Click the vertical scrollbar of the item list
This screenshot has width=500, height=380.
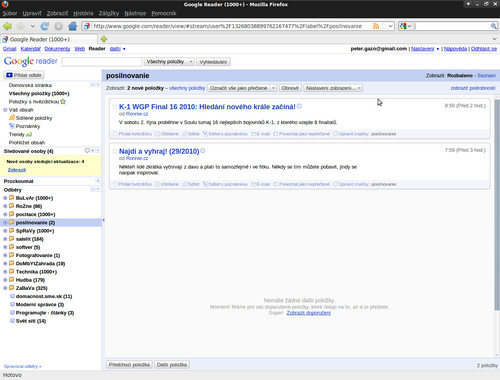pyautogui.click(x=497, y=205)
